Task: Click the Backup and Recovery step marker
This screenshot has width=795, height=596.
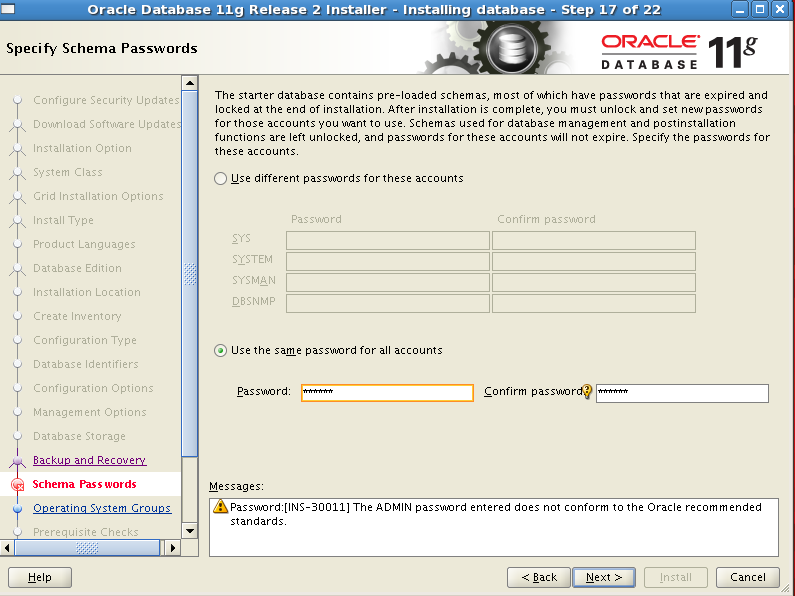Action: 18,461
